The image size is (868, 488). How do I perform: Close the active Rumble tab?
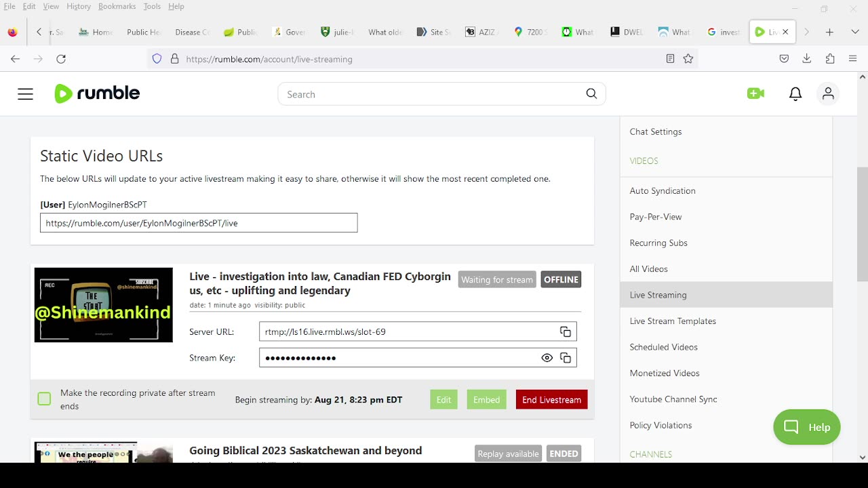coord(785,32)
